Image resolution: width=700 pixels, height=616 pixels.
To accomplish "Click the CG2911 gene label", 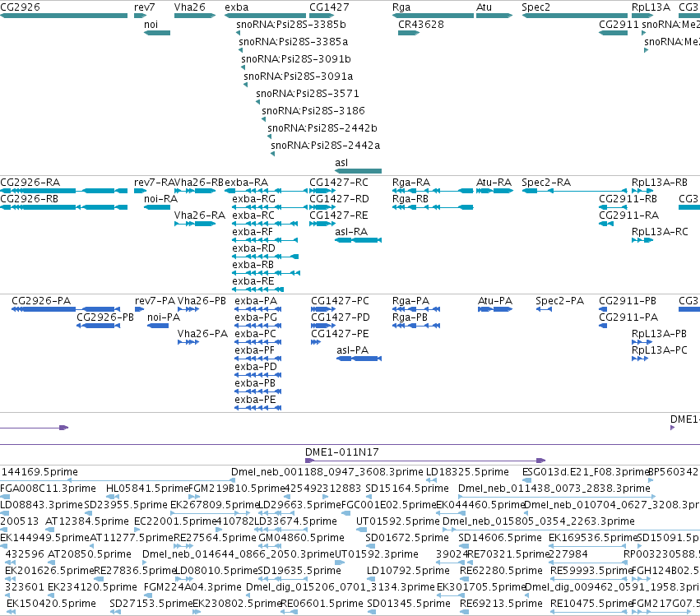I will pos(619,24).
